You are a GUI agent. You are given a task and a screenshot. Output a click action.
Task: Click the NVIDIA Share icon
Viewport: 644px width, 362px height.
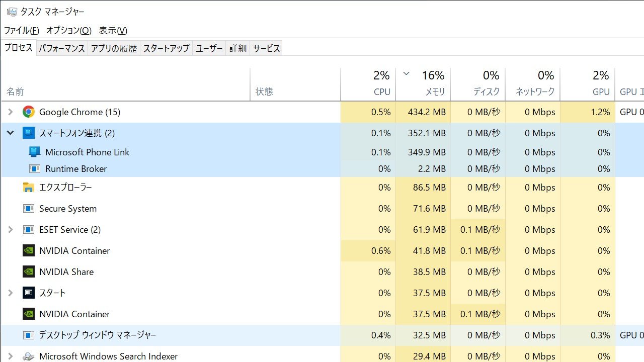point(29,271)
